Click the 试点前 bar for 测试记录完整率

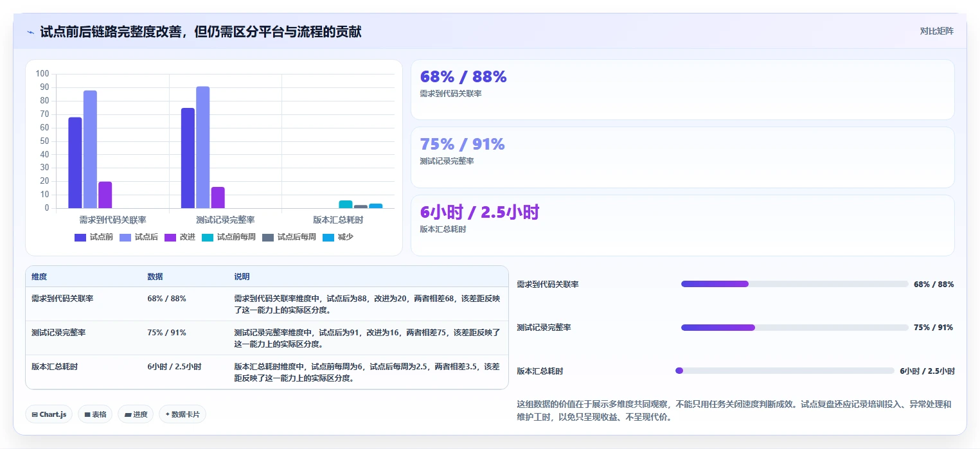click(x=188, y=158)
